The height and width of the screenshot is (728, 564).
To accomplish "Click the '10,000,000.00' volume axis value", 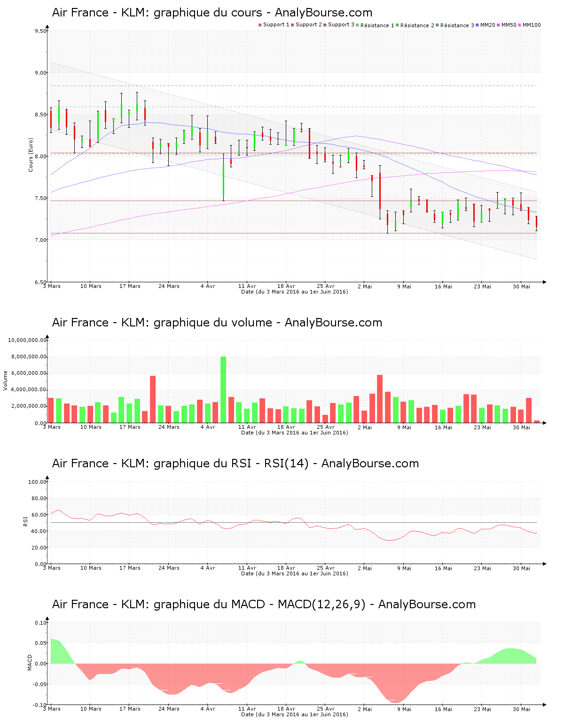I will point(27,341).
